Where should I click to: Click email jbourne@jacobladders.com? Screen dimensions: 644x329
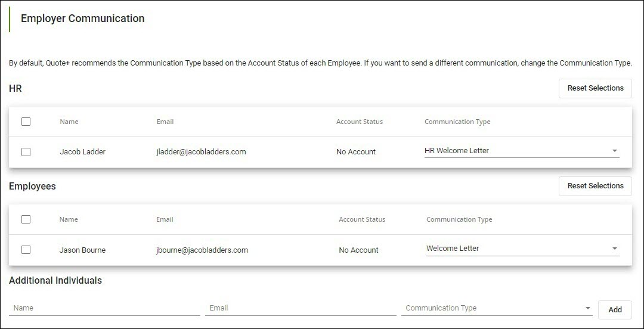(202, 250)
